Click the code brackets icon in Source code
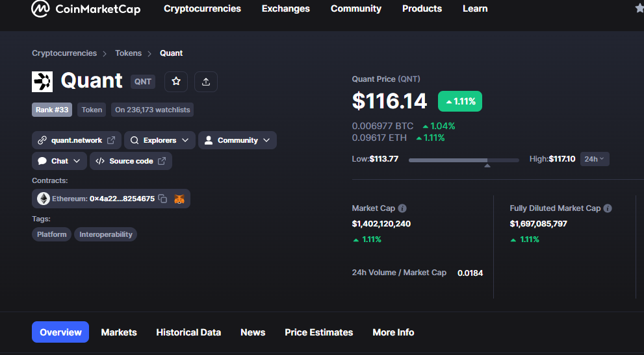The width and height of the screenshot is (644, 355). 100,162
